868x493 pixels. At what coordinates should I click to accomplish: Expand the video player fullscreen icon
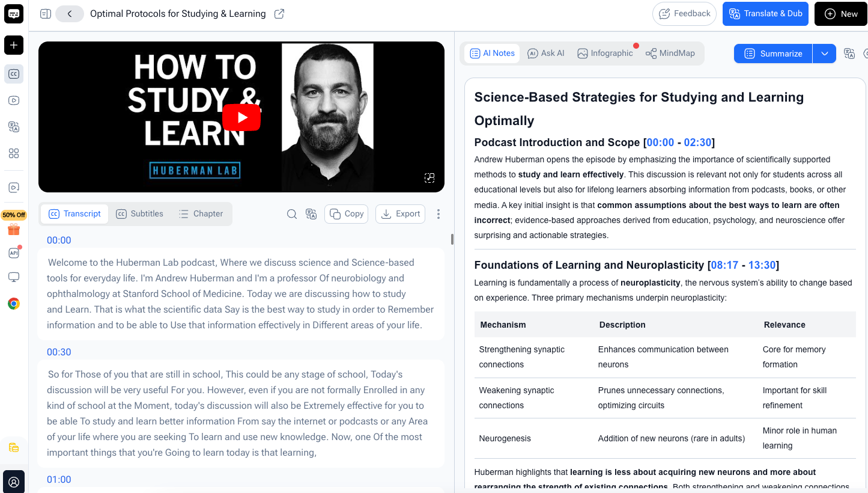[x=429, y=177]
